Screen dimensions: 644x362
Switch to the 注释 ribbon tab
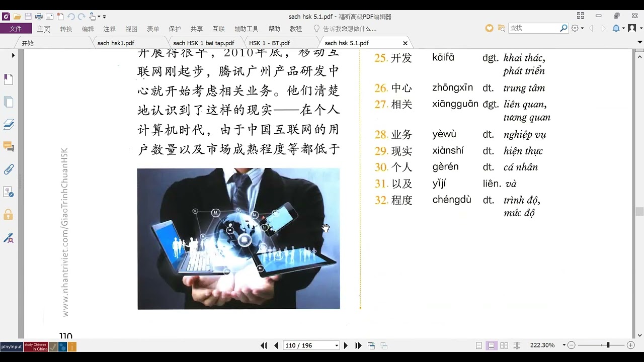point(109,29)
